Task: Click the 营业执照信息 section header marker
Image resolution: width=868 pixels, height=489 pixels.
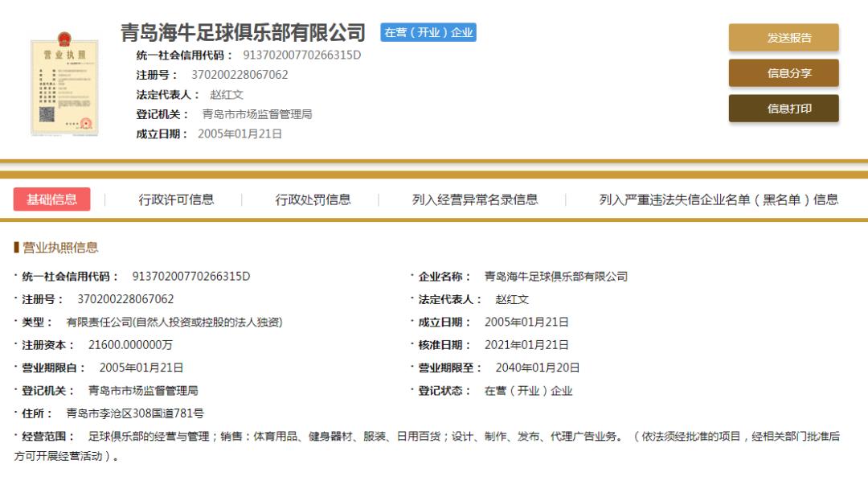Action: [17, 249]
